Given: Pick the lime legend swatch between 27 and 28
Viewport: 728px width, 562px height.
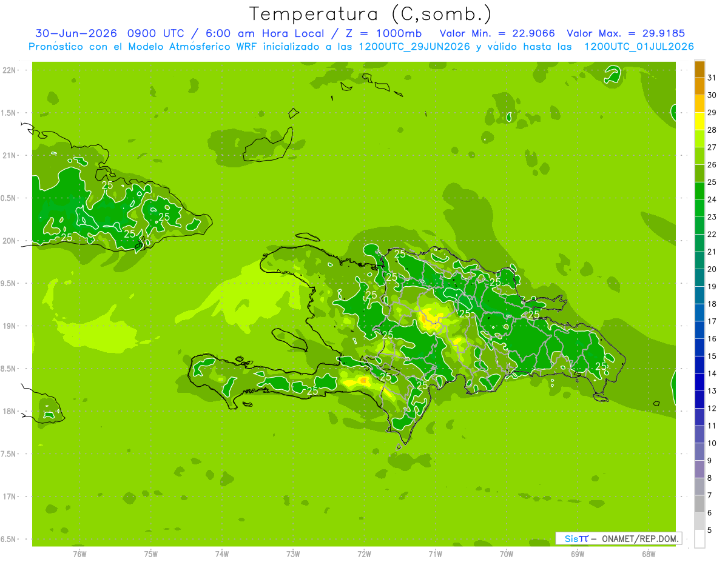Looking at the screenshot, I should [x=699, y=138].
